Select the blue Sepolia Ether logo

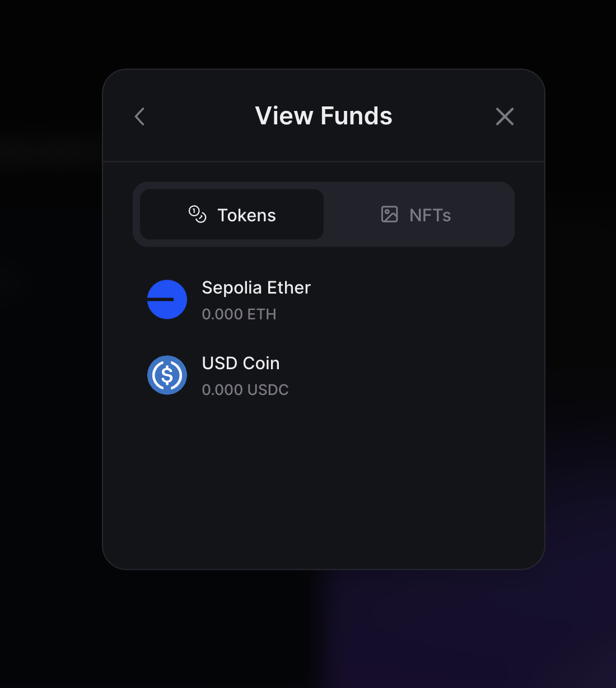coord(167,299)
